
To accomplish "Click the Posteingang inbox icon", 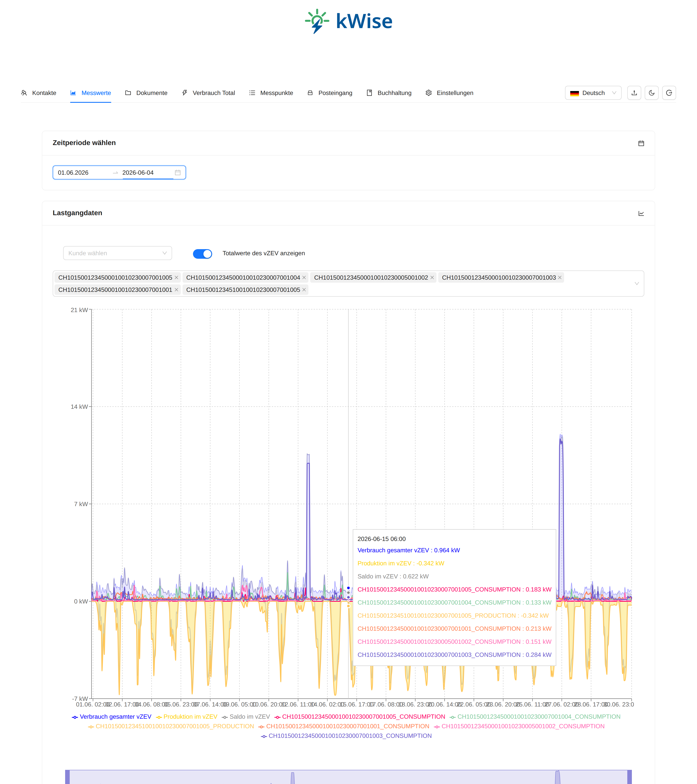I will tap(310, 93).
